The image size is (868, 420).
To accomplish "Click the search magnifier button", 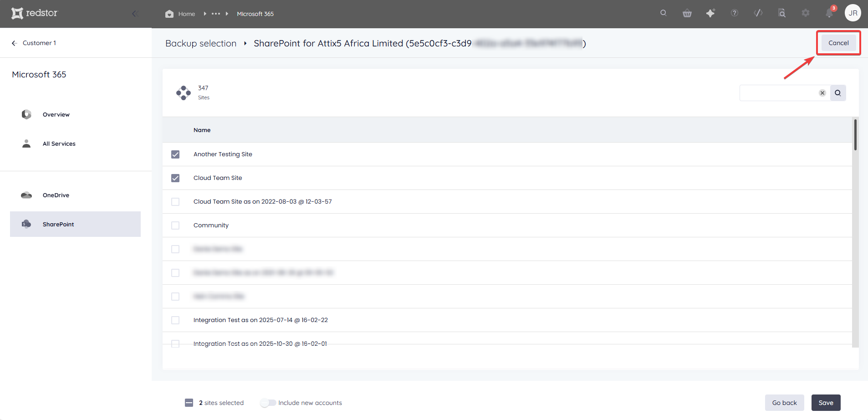I will pyautogui.click(x=838, y=93).
